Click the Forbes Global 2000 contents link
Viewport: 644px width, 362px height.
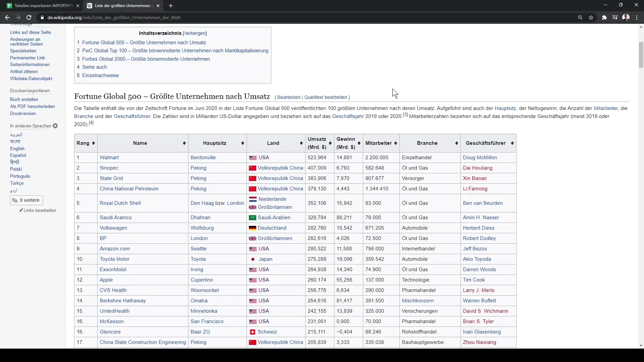146,59
